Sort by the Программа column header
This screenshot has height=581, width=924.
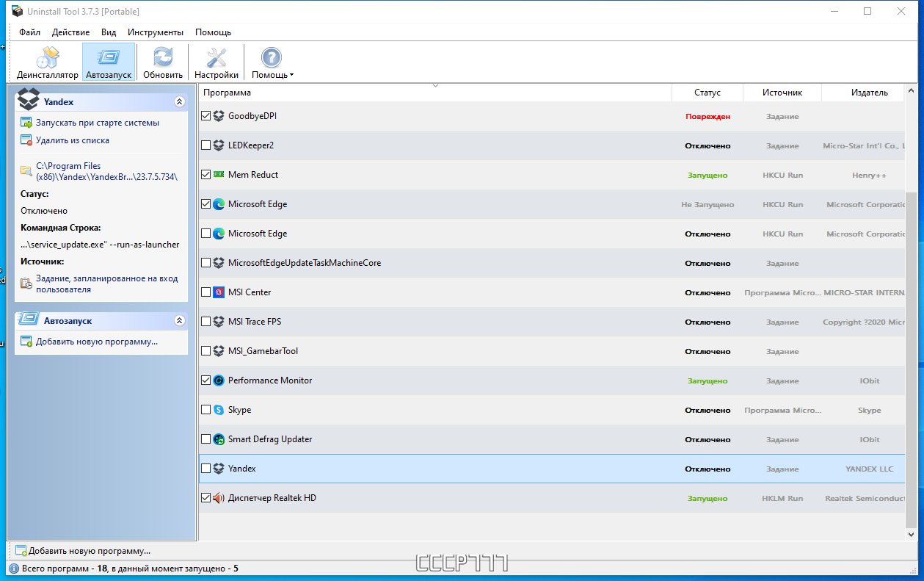(x=434, y=93)
